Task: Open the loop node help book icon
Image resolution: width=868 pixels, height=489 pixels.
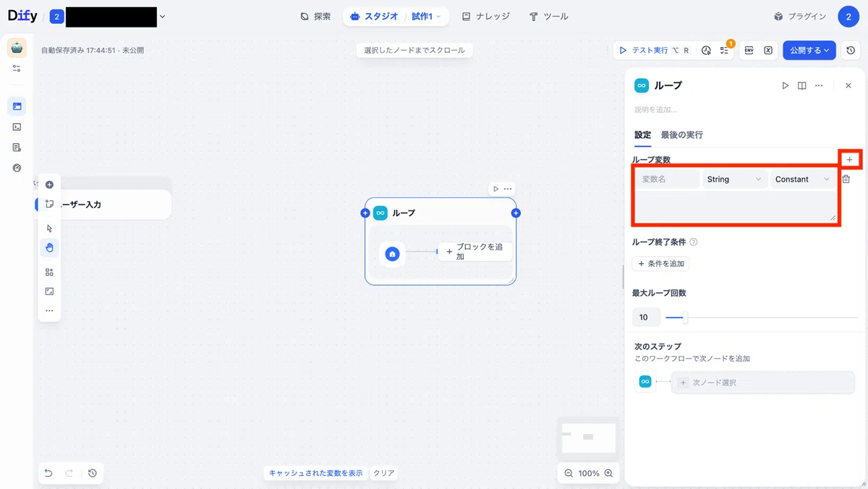Action: 802,85
